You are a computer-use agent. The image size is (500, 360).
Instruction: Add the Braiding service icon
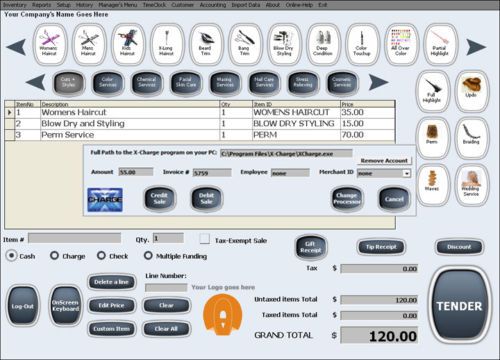tap(471, 137)
